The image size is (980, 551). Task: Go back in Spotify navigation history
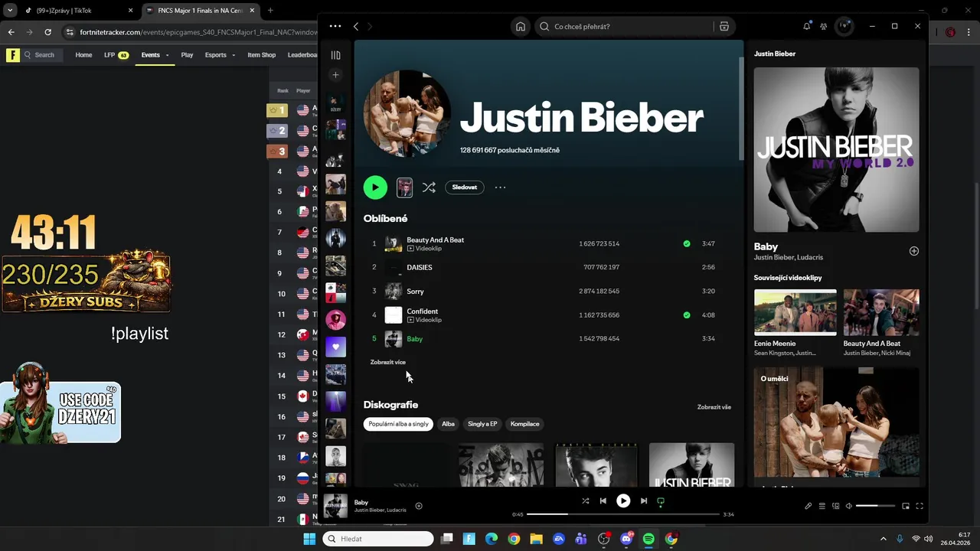[356, 26]
